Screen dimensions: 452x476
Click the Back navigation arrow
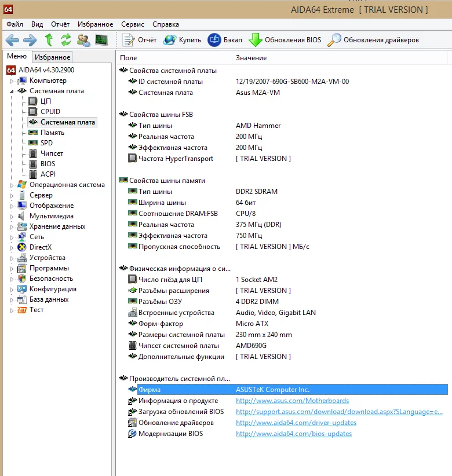tap(12, 40)
